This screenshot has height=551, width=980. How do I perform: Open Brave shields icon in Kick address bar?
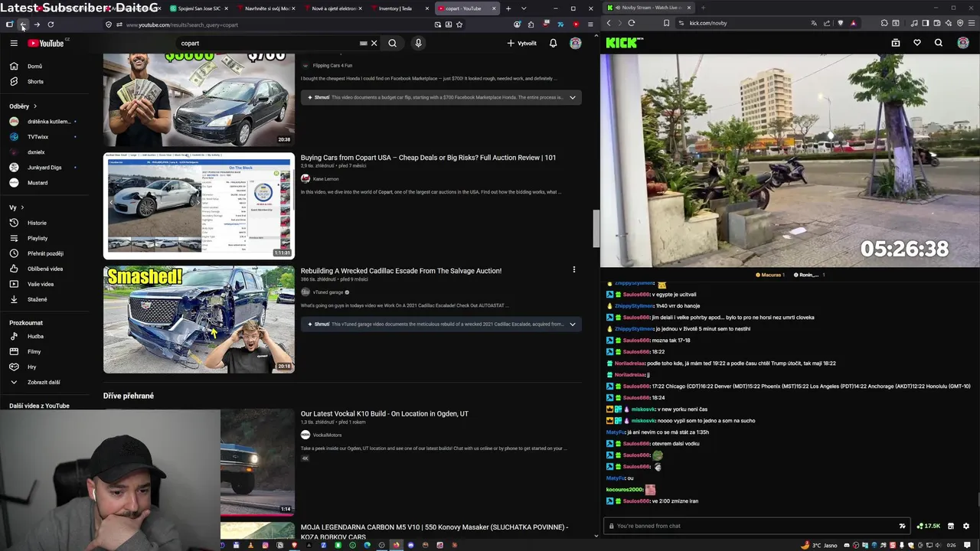click(841, 23)
